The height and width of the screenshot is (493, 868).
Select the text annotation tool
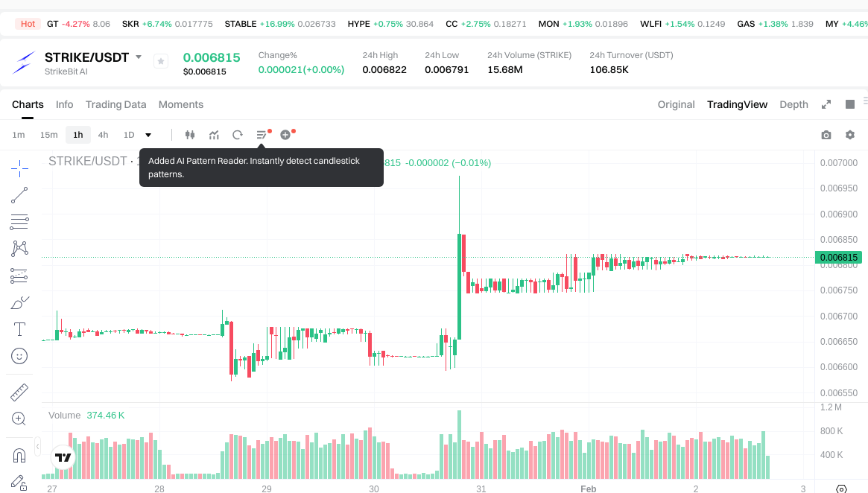coord(19,329)
